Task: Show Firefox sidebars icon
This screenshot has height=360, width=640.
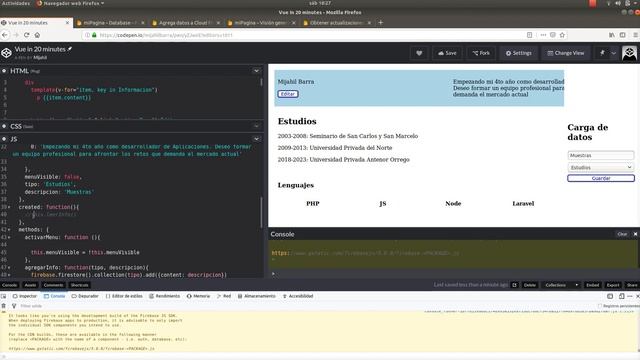Action: [x=622, y=35]
